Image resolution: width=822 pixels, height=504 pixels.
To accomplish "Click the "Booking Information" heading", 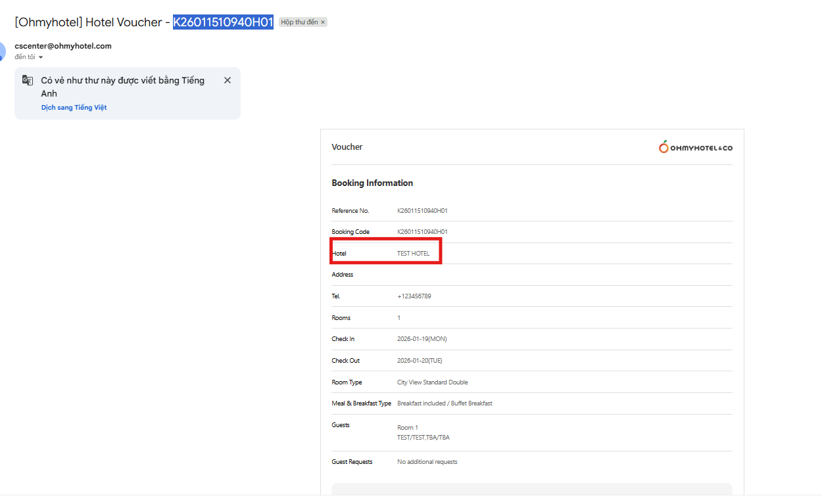I will point(372,183).
